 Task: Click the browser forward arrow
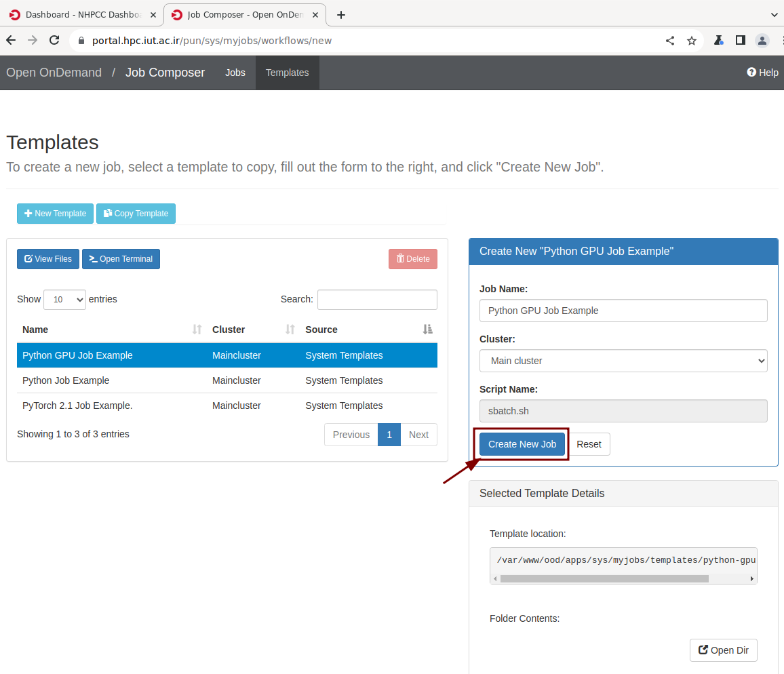click(33, 41)
